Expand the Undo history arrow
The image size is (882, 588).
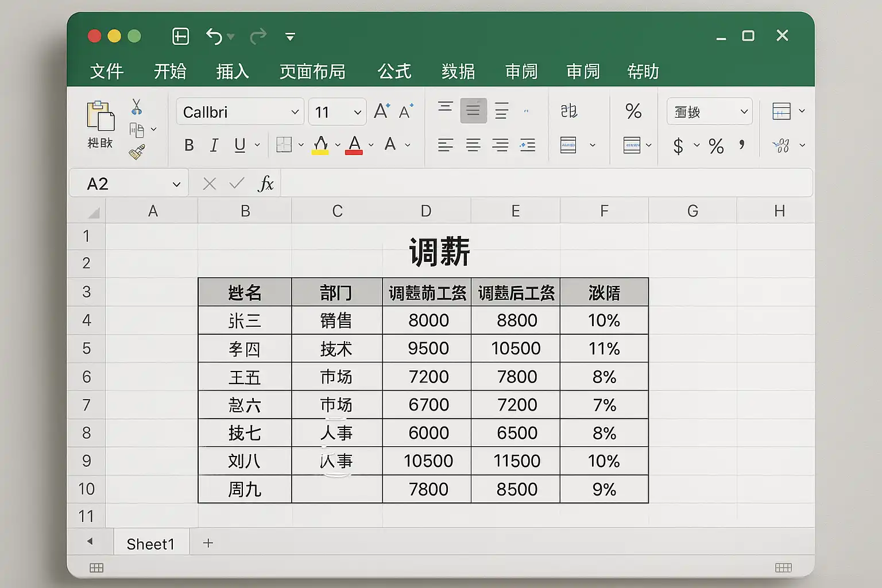[x=231, y=37]
